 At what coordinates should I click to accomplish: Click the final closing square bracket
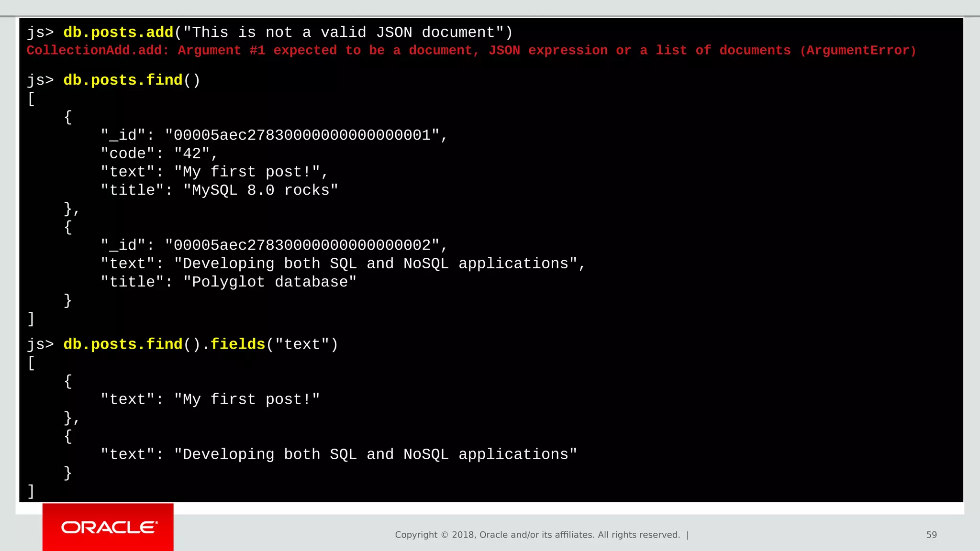[31, 491]
